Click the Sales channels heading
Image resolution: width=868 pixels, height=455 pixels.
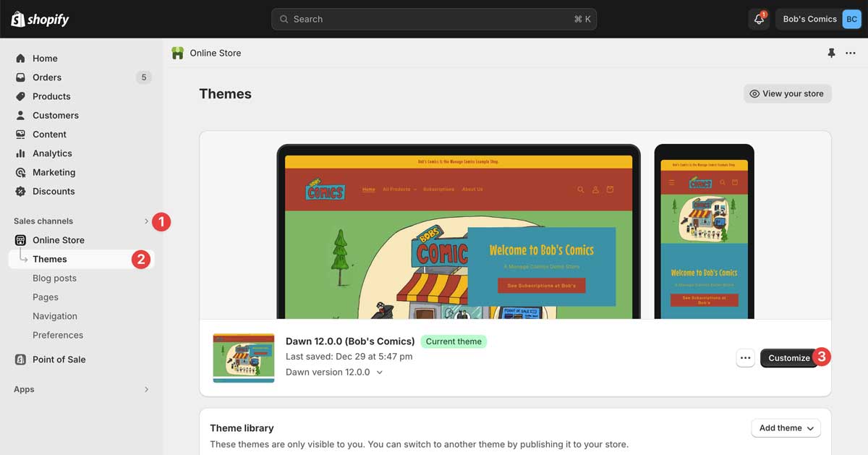click(x=43, y=221)
